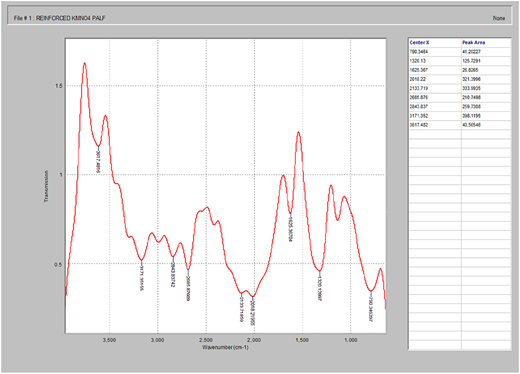Viewport: 520px width, 374px height.
Task: Select the 1625.367 Center X cell
Action: coord(435,70)
